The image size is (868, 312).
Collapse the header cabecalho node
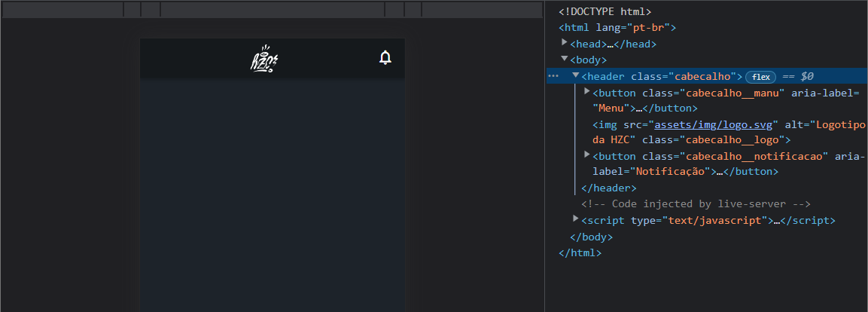click(576, 75)
